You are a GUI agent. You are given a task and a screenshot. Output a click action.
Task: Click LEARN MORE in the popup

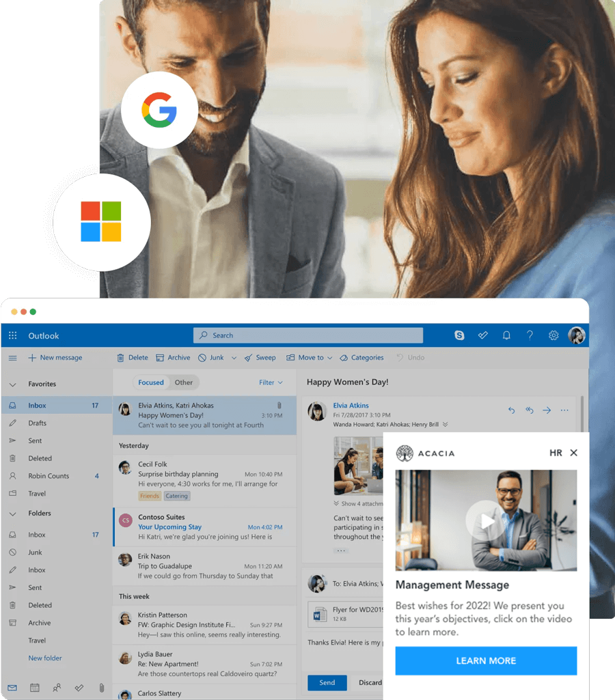point(486,660)
